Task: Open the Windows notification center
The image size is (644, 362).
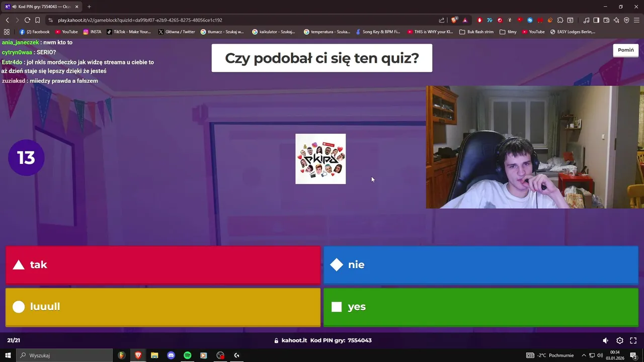Action: click(633, 355)
